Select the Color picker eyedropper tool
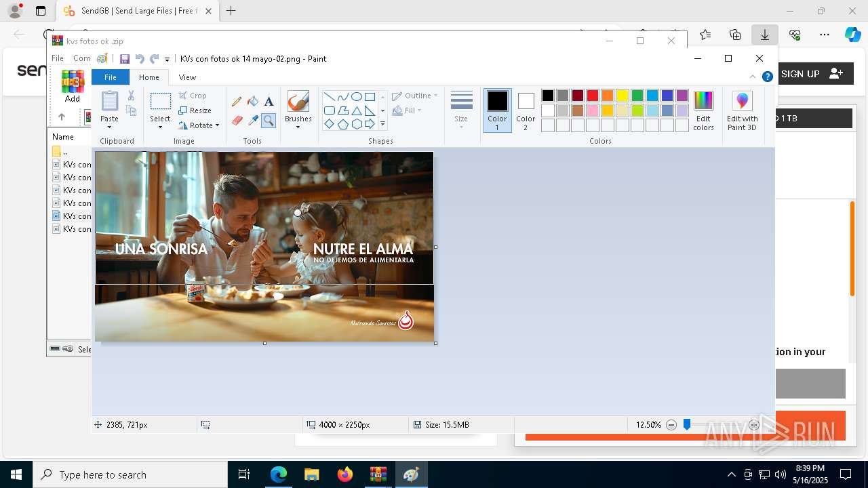Screen dimensions: 868x488 coord(253,121)
